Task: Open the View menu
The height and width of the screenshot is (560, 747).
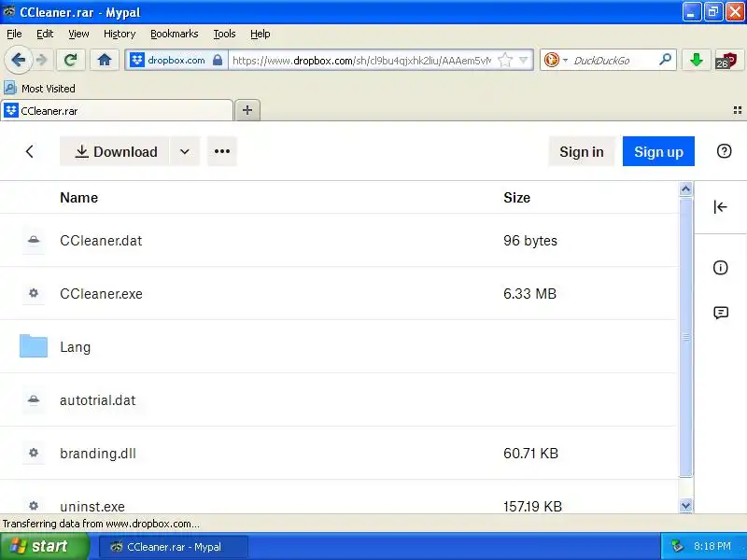Action: pyautogui.click(x=78, y=34)
